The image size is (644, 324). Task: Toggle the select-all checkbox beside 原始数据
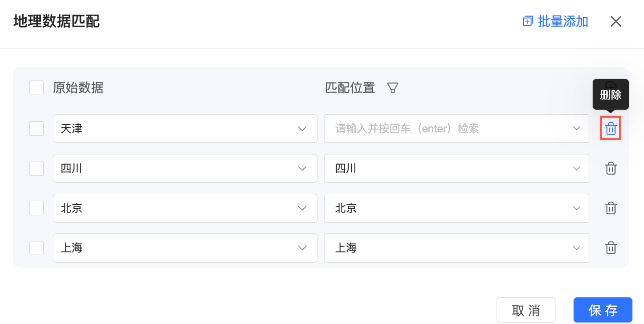[36, 88]
